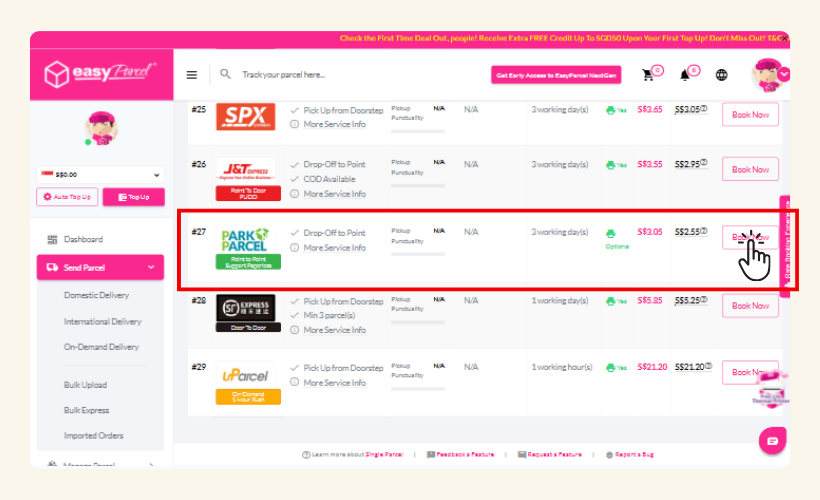
Task: Click the Top Up button
Action: point(133,197)
